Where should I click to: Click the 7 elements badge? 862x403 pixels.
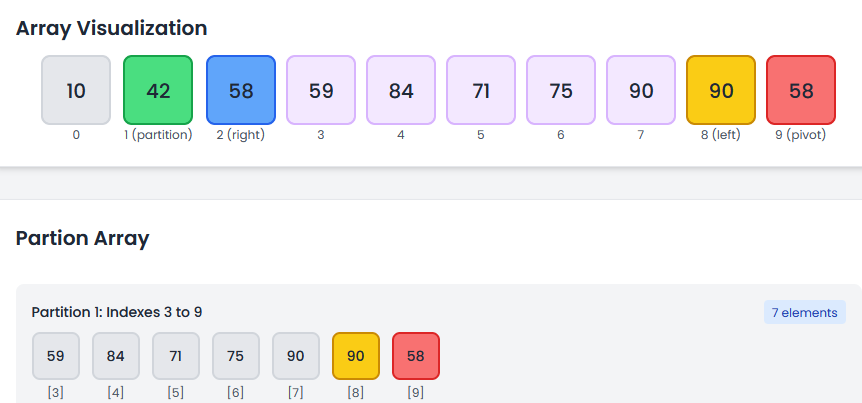pyautogui.click(x=804, y=312)
